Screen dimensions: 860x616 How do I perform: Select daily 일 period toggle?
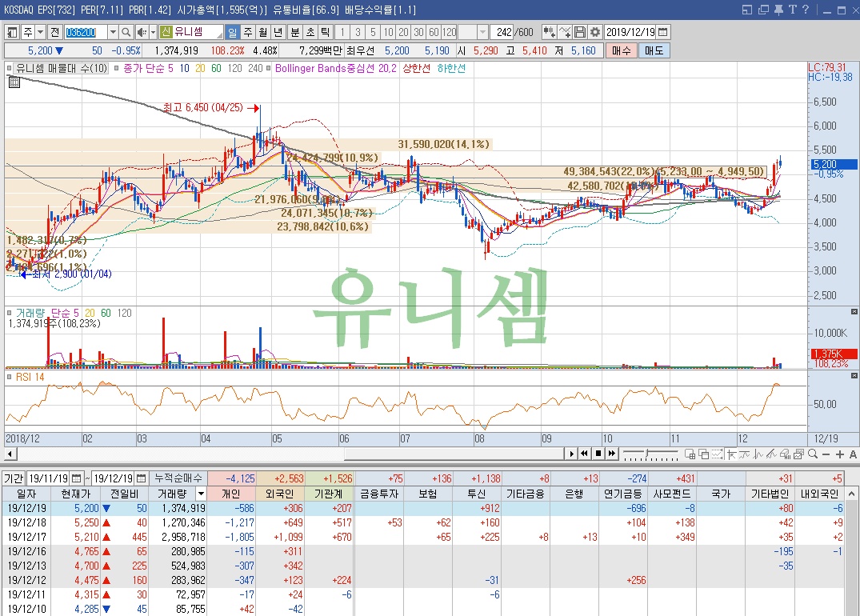tap(233, 32)
